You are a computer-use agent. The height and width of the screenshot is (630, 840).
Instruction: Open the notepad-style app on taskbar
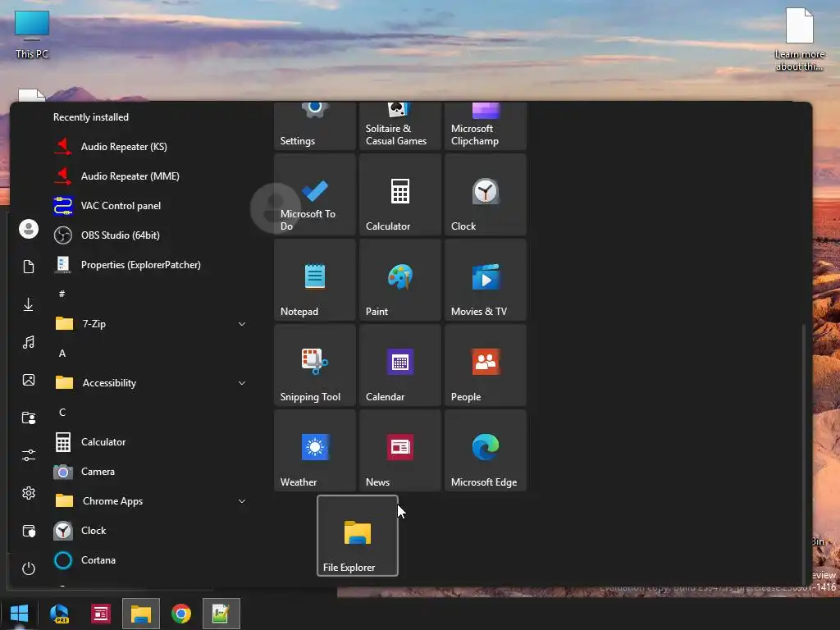[x=221, y=614]
